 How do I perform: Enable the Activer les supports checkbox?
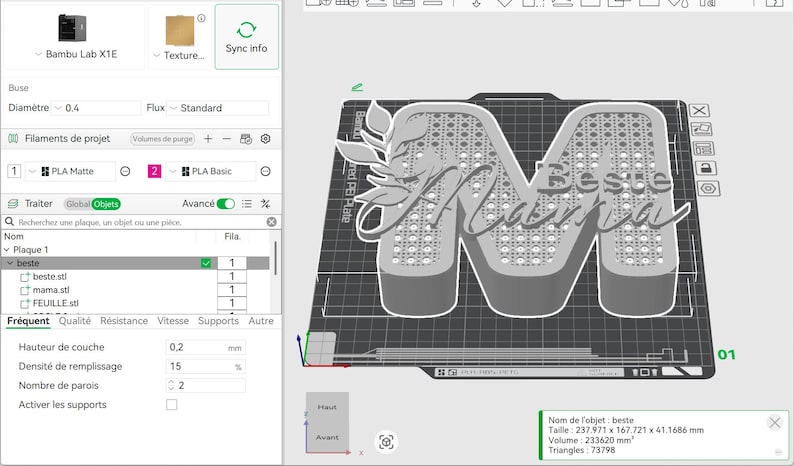[172, 405]
